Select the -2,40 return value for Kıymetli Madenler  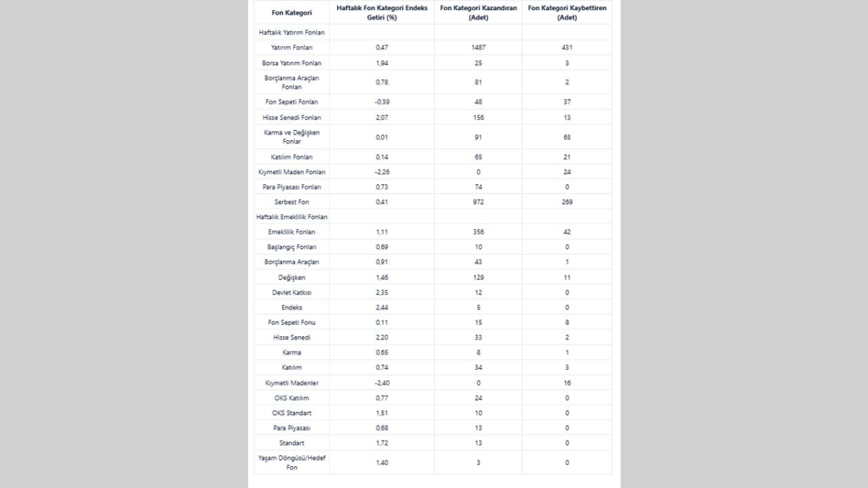coord(382,383)
